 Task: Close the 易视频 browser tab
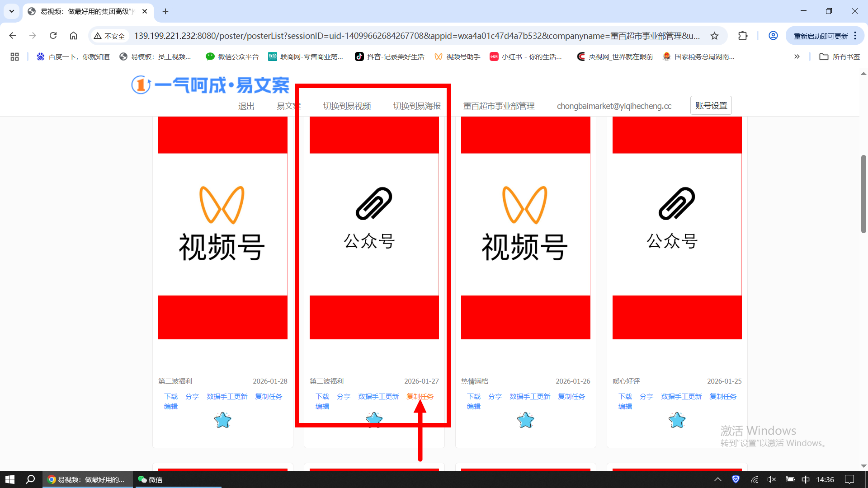coord(145,11)
